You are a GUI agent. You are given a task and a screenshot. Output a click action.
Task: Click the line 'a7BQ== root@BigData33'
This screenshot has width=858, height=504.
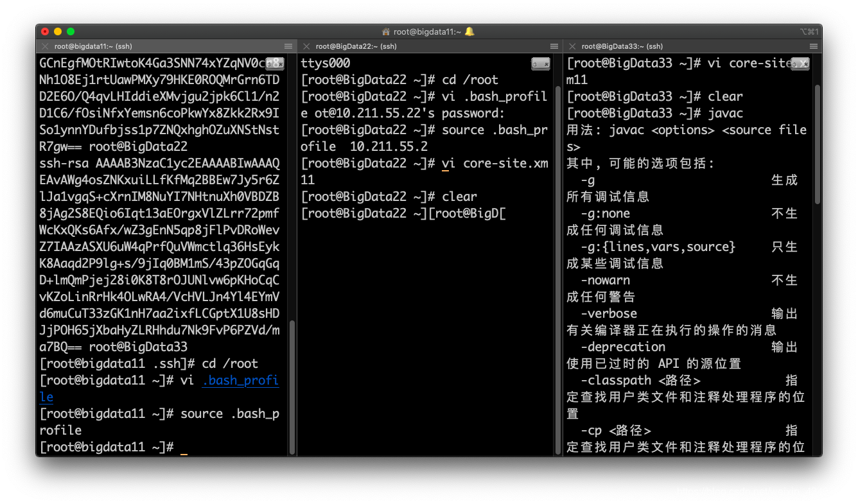pos(114,347)
